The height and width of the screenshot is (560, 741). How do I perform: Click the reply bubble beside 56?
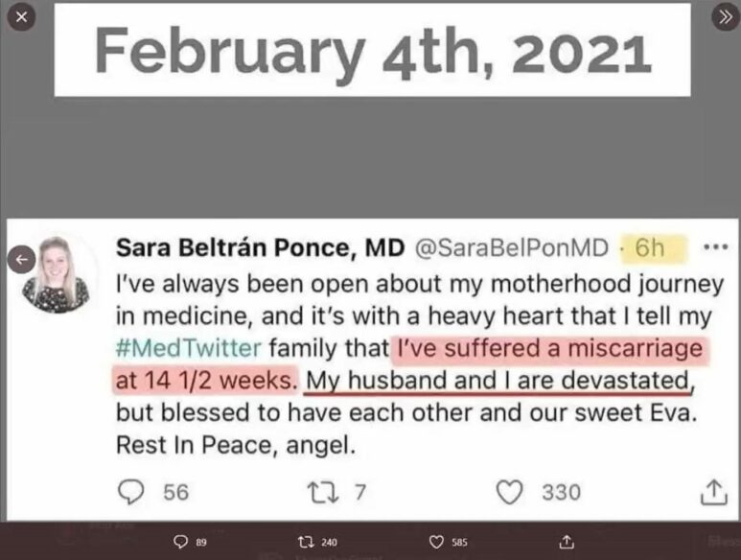coord(129,492)
